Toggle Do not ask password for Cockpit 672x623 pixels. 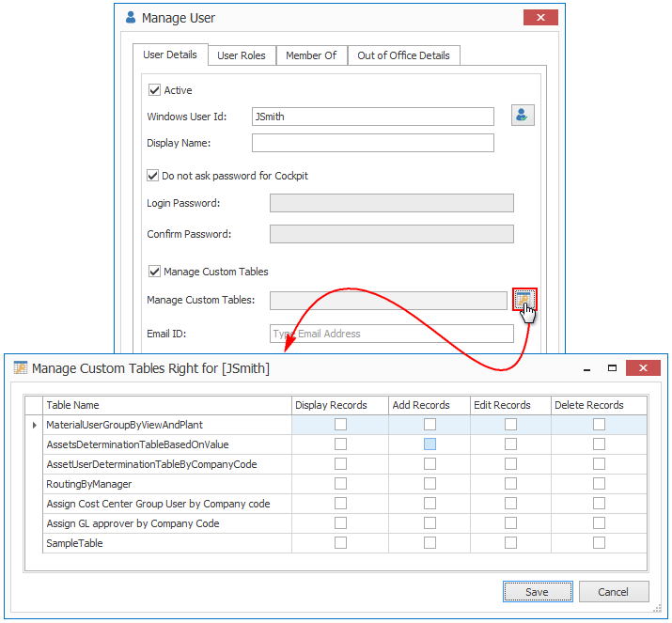click(x=153, y=176)
